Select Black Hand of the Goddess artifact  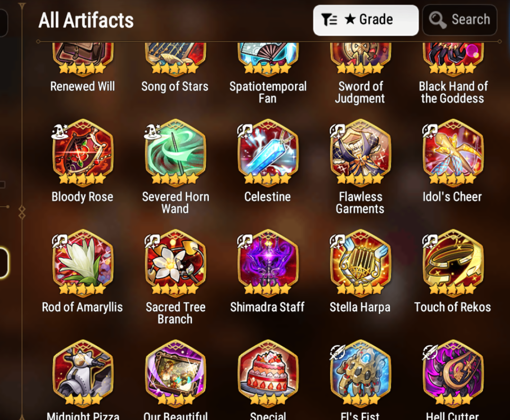(453, 59)
